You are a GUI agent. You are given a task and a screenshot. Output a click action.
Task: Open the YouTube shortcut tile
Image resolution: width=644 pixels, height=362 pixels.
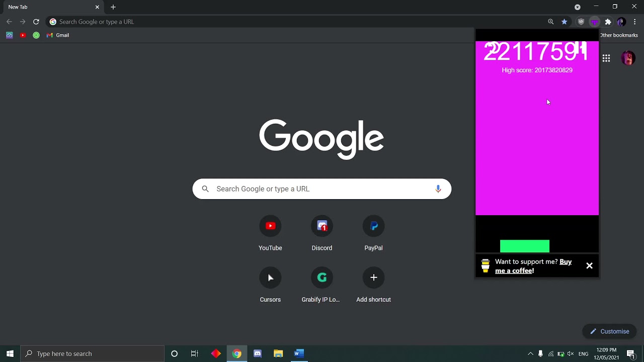270,234
